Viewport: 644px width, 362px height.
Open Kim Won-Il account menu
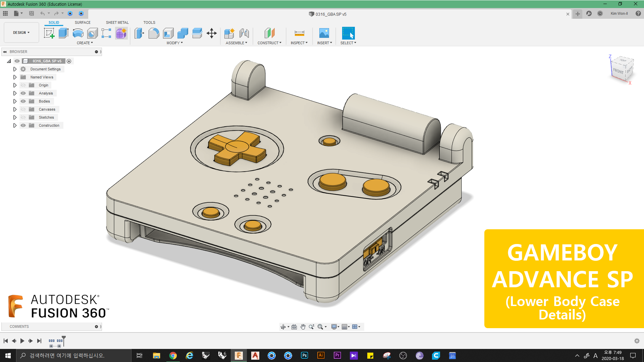click(x=619, y=13)
